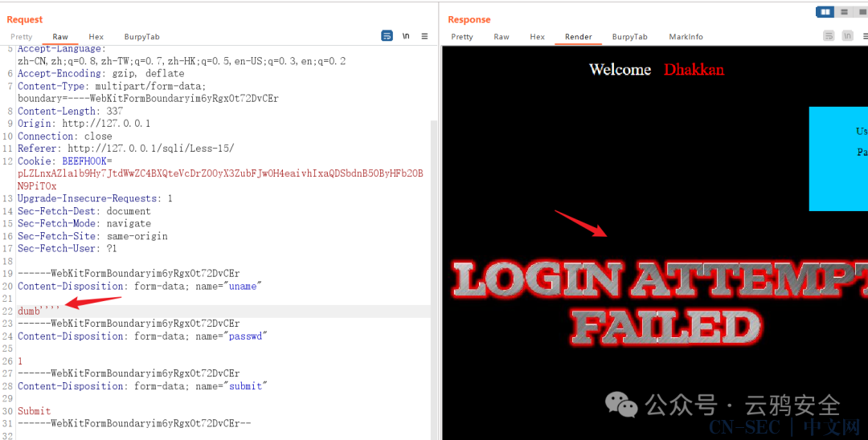Click the Referer sqli/Less-15 header line
This screenshot has height=440, width=868.
pos(125,149)
